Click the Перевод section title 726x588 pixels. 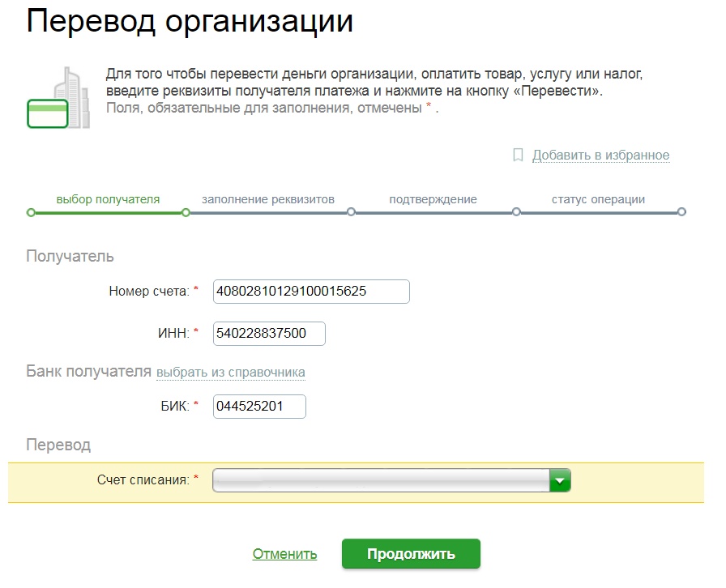point(58,445)
